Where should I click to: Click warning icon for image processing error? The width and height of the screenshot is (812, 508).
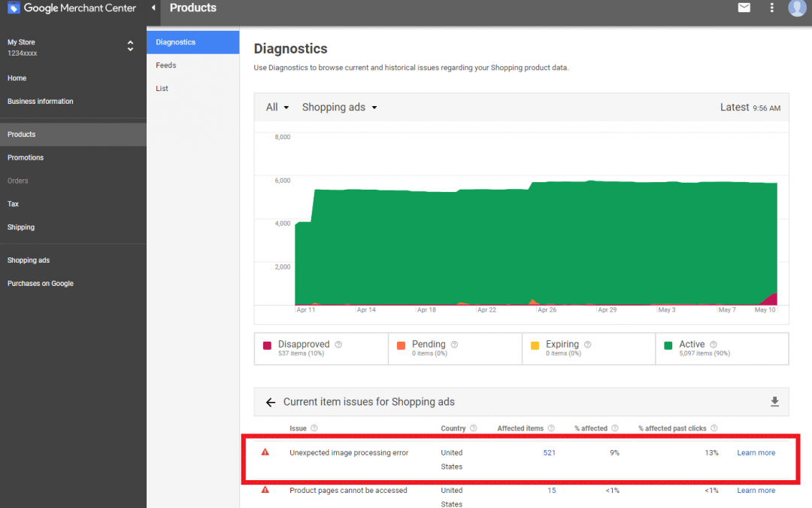pyautogui.click(x=265, y=452)
